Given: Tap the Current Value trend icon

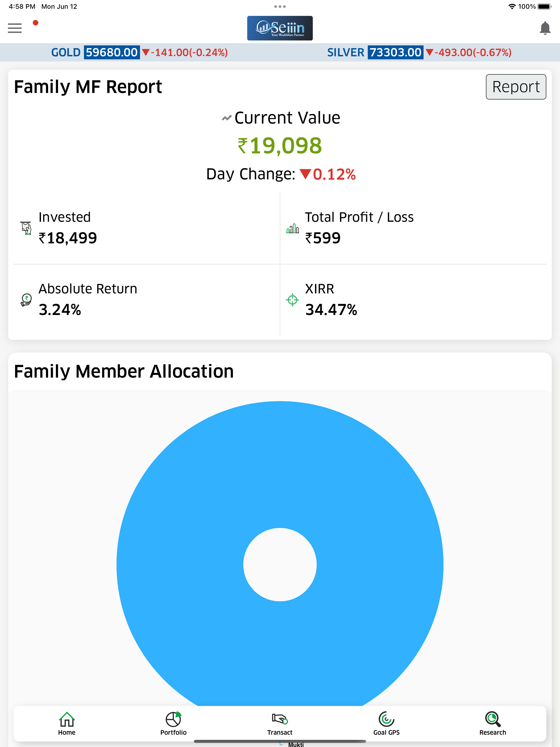Looking at the screenshot, I should click(x=226, y=118).
